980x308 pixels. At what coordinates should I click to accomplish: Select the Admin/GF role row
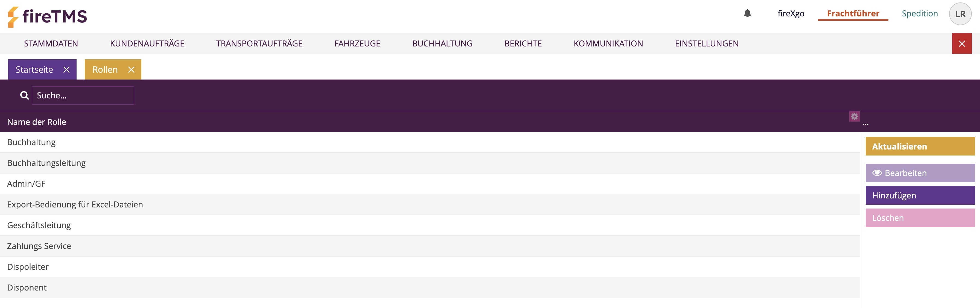pos(430,184)
